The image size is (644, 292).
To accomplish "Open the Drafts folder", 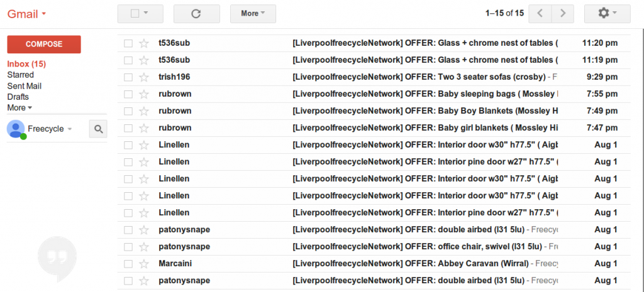I will pos(18,97).
